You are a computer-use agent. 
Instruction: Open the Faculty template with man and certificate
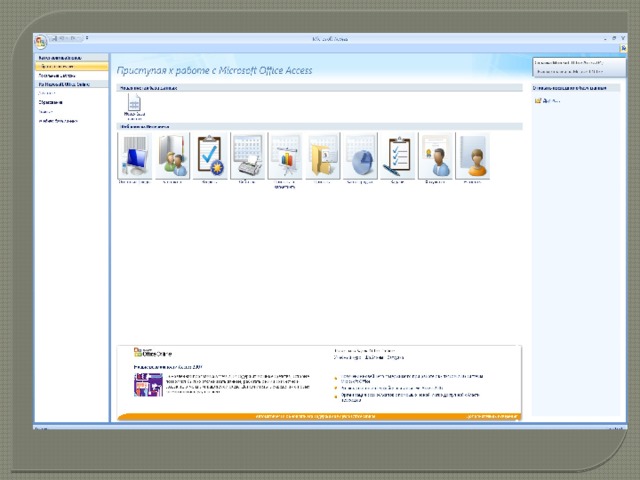coord(435,156)
